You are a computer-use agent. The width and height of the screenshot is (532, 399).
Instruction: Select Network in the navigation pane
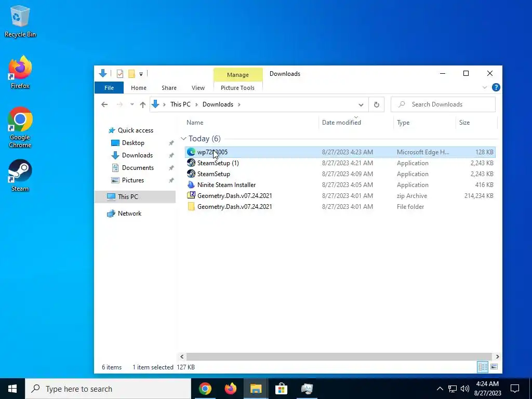[129, 214]
